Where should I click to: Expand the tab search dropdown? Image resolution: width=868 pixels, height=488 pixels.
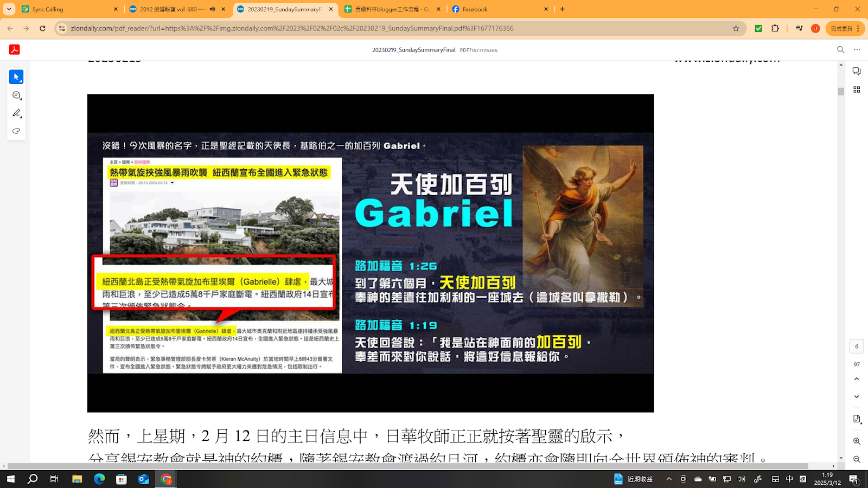tap(9, 9)
